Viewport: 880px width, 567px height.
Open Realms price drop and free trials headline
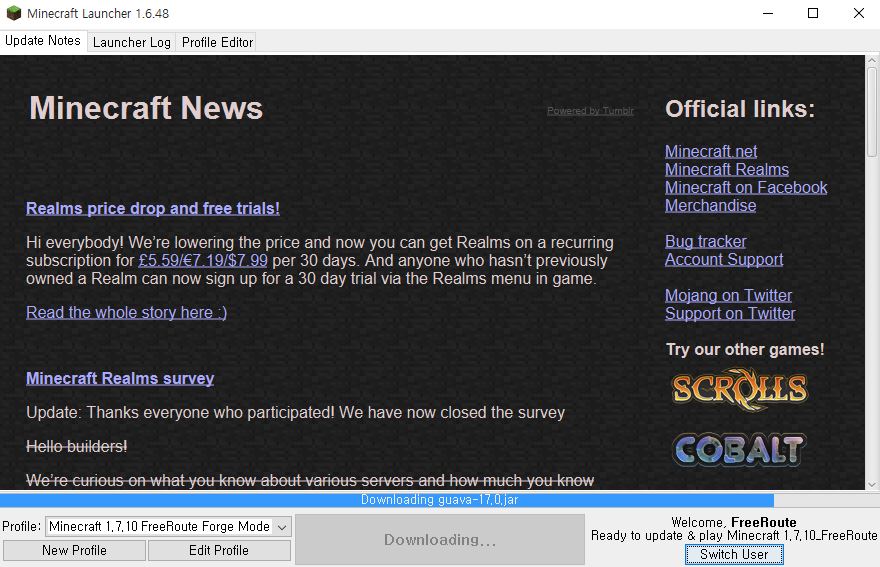(x=153, y=208)
